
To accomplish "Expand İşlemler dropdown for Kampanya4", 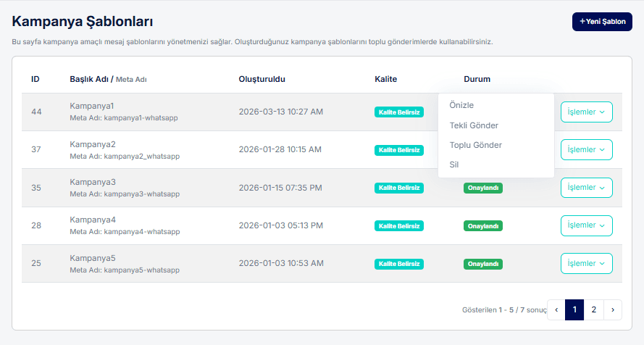I will 586,225.
